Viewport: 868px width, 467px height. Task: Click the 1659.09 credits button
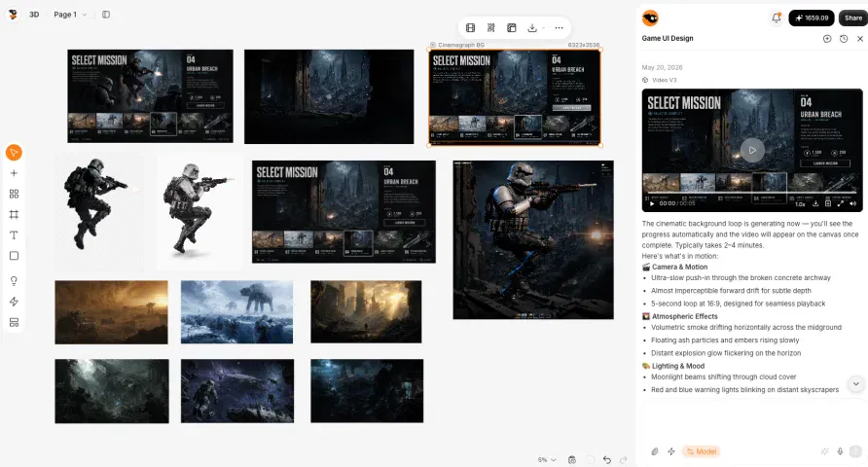pyautogui.click(x=812, y=18)
